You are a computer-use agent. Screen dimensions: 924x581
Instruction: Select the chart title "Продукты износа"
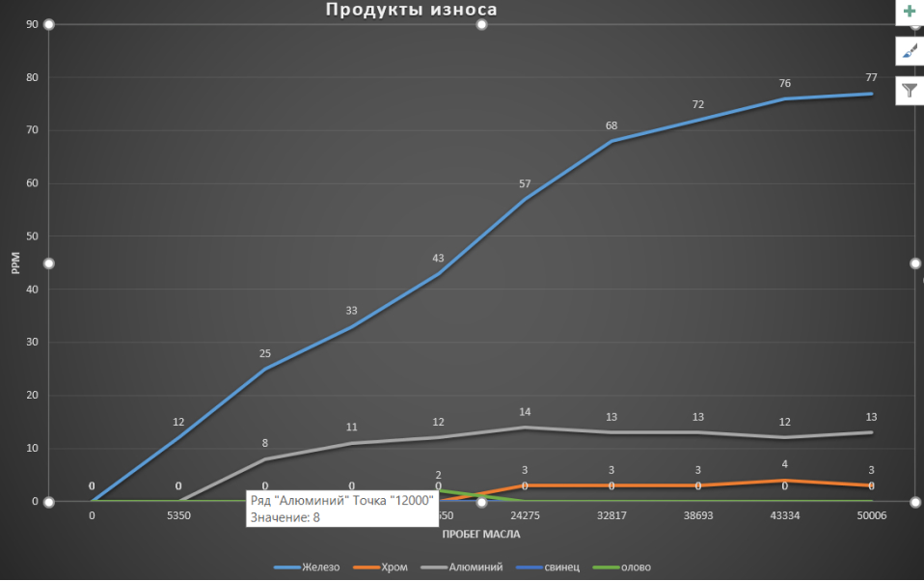click(x=411, y=11)
